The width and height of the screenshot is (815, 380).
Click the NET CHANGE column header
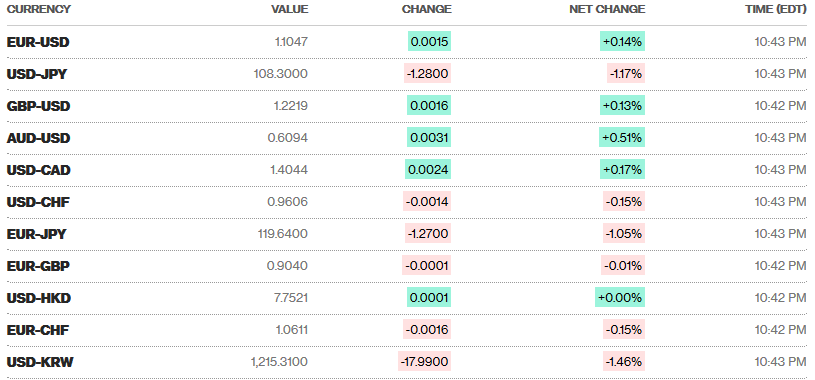click(607, 9)
